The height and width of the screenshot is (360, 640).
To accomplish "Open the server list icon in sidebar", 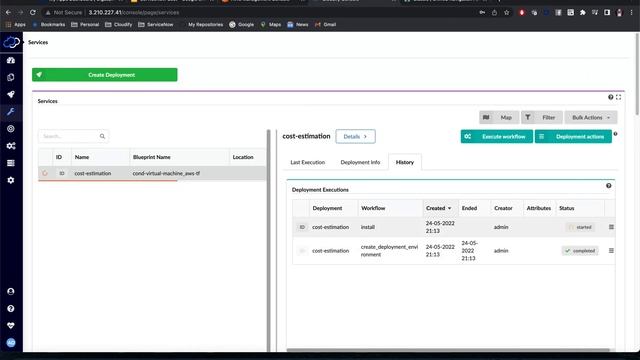I will tap(11, 163).
